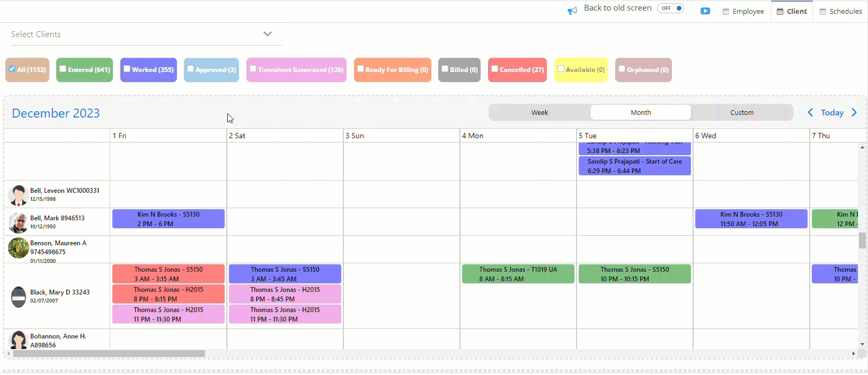Click Leveon Bell's profile avatar
Image resolution: width=868 pixels, height=375 pixels.
point(19,195)
